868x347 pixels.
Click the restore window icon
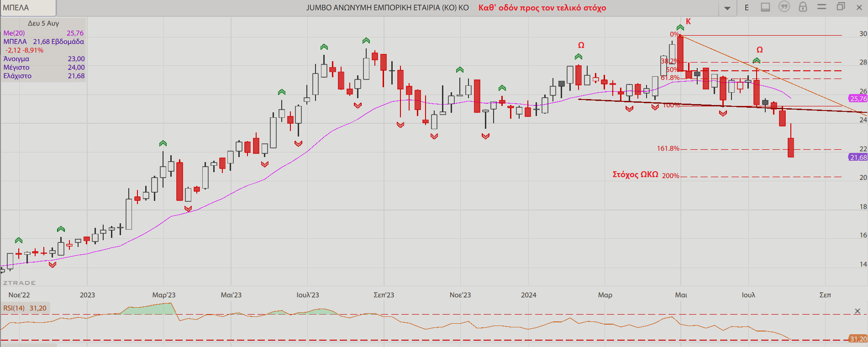pyautogui.click(x=841, y=6)
